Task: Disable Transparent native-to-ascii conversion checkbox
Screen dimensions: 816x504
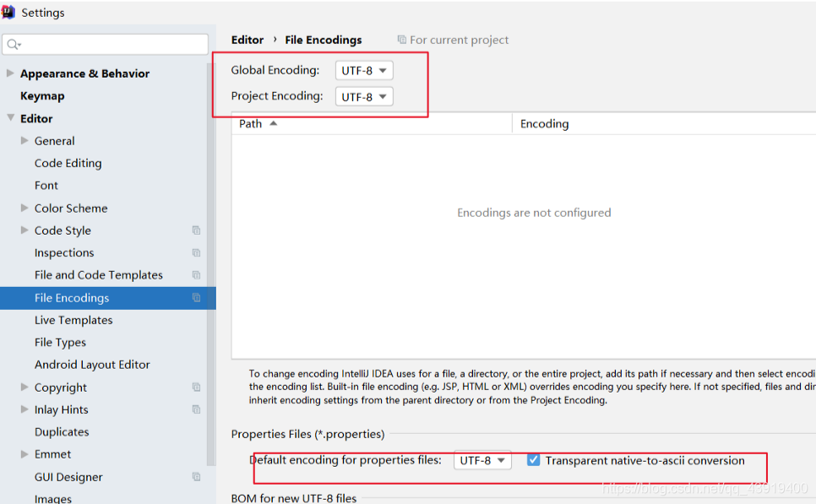Action: 533,460
